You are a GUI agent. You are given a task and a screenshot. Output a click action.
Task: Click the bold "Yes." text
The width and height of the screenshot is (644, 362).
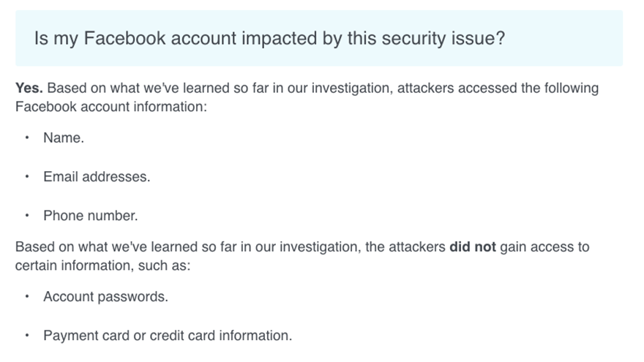[29, 88]
